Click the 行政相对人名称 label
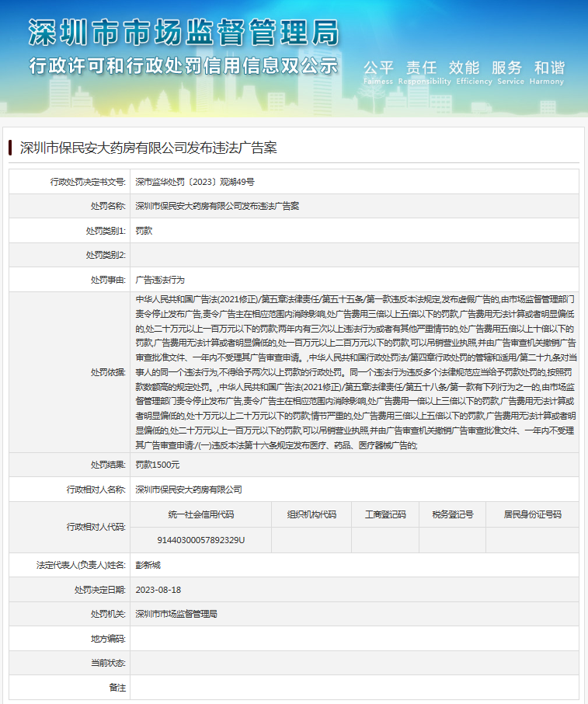The width and height of the screenshot is (588, 704). pyautogui.click(x=96, y=490)
